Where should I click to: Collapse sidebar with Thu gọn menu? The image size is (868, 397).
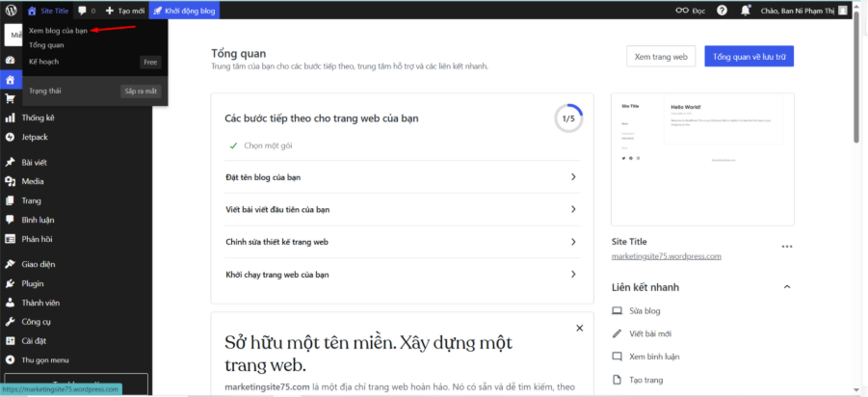click(44, 359)
